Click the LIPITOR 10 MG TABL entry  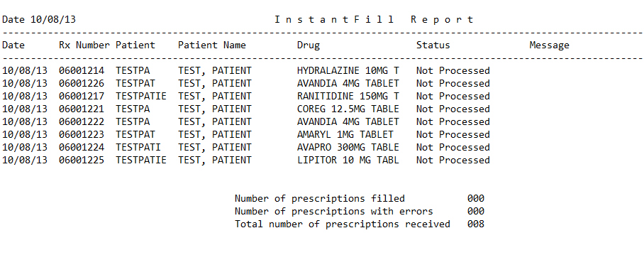click(348, 160)
